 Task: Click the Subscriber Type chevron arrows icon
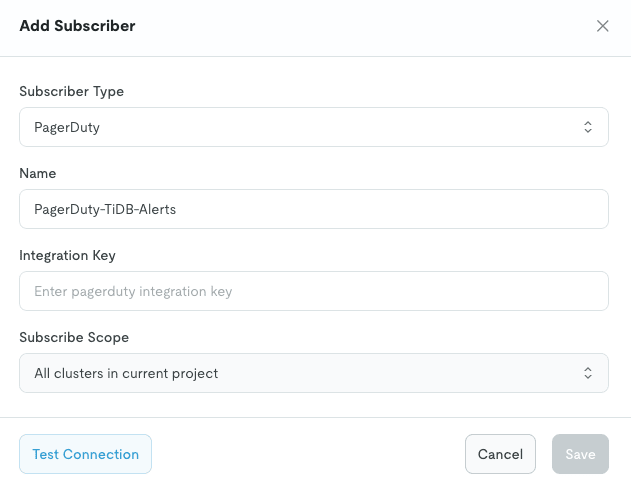tap(588, 128)
